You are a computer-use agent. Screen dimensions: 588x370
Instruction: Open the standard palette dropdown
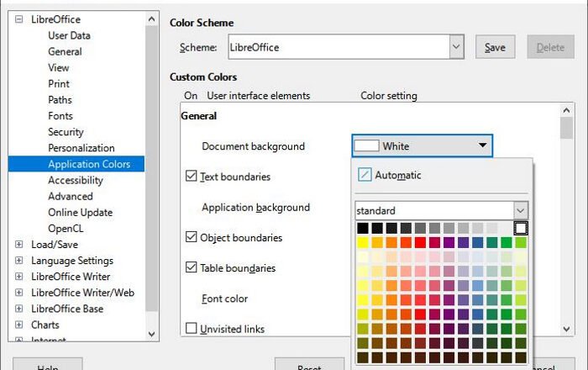pyautogui.click(x=520, y=210)
